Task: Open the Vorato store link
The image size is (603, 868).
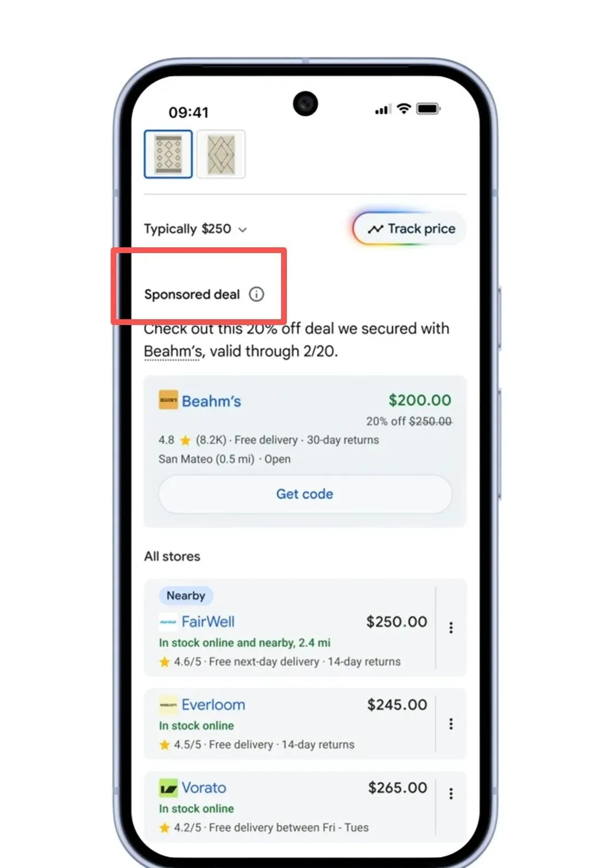Action: click(204, 787)
